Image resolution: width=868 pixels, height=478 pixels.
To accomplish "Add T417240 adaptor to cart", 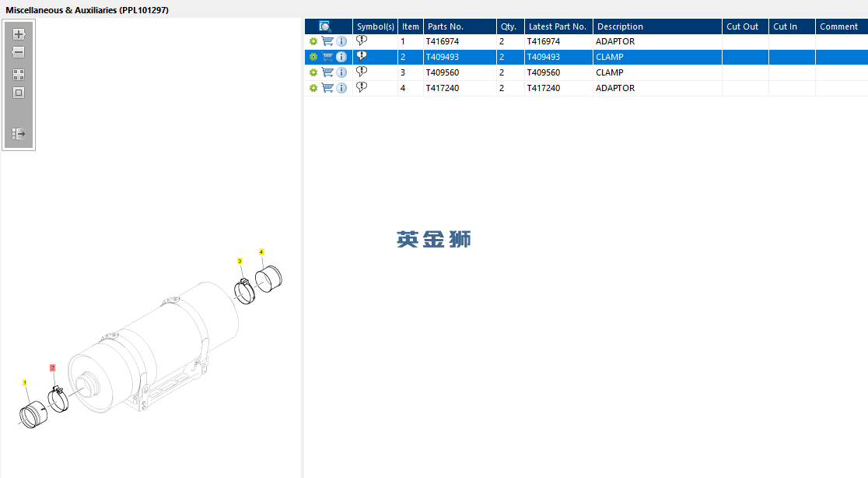I will 327,87.
